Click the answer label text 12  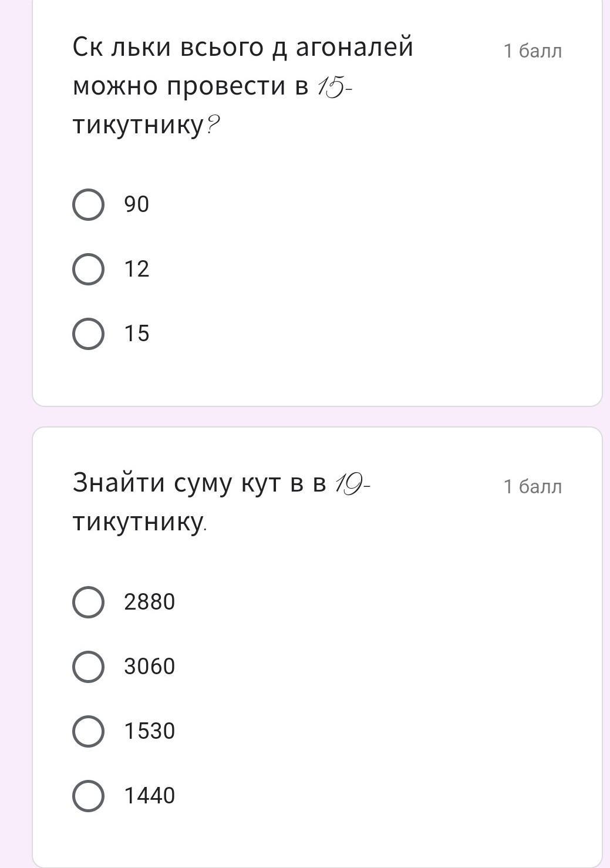[x=137, y=269]
